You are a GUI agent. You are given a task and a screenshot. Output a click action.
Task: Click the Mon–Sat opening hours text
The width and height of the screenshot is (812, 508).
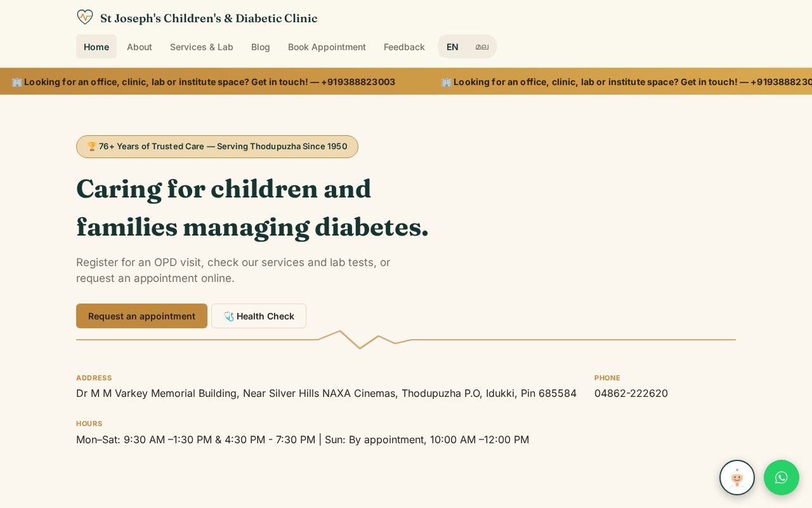coord(303,439)
